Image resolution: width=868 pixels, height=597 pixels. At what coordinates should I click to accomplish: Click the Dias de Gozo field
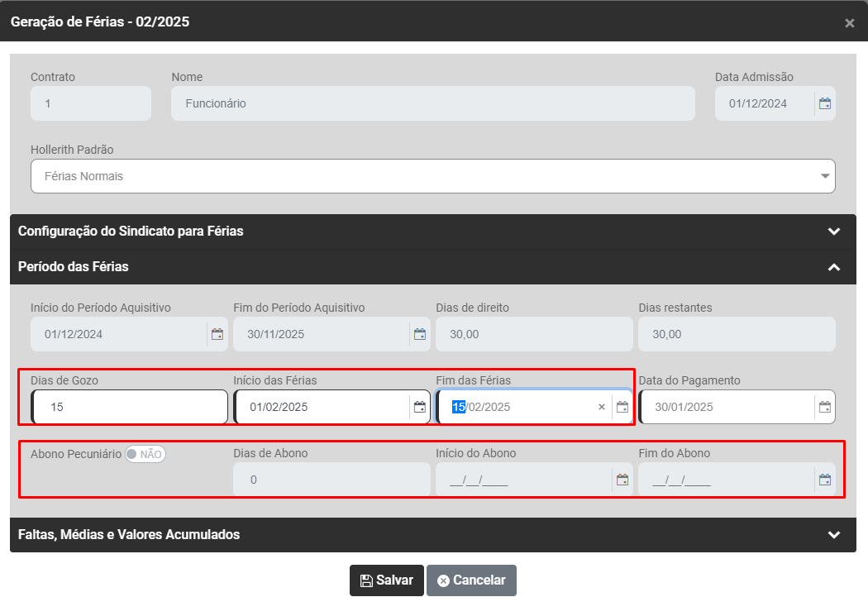coord(129,407)
